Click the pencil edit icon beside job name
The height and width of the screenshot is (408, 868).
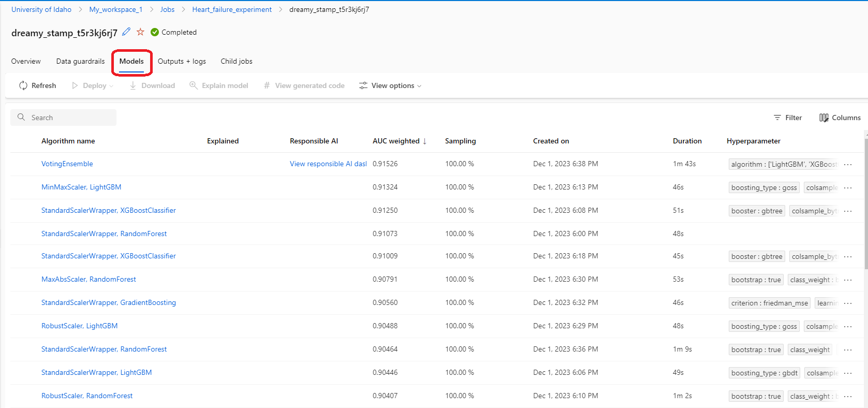click(126, 32)
